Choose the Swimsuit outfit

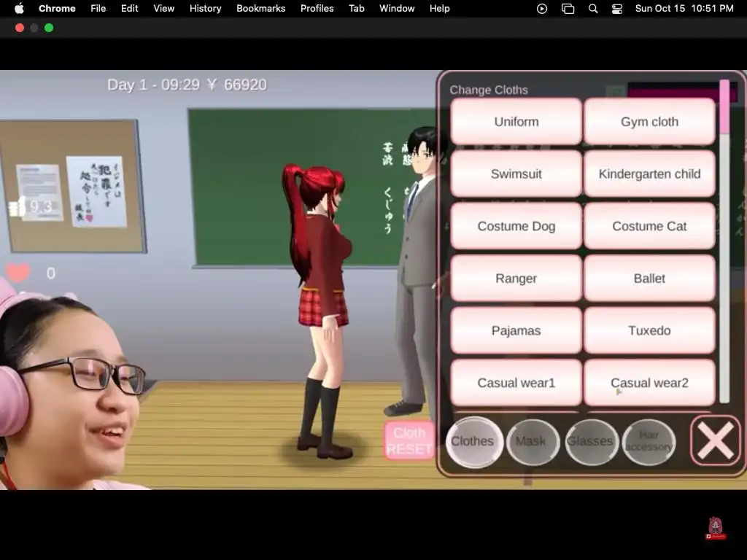click(x=516, y=174)
